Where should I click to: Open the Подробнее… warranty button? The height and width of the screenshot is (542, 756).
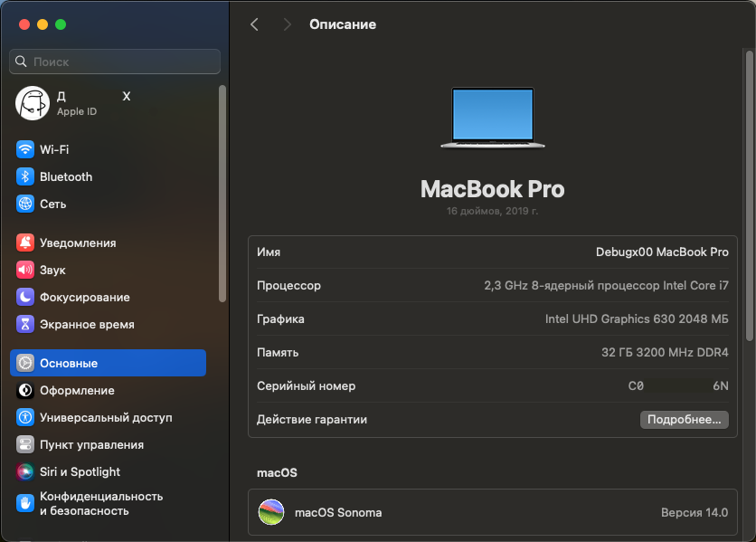(685, 420)
